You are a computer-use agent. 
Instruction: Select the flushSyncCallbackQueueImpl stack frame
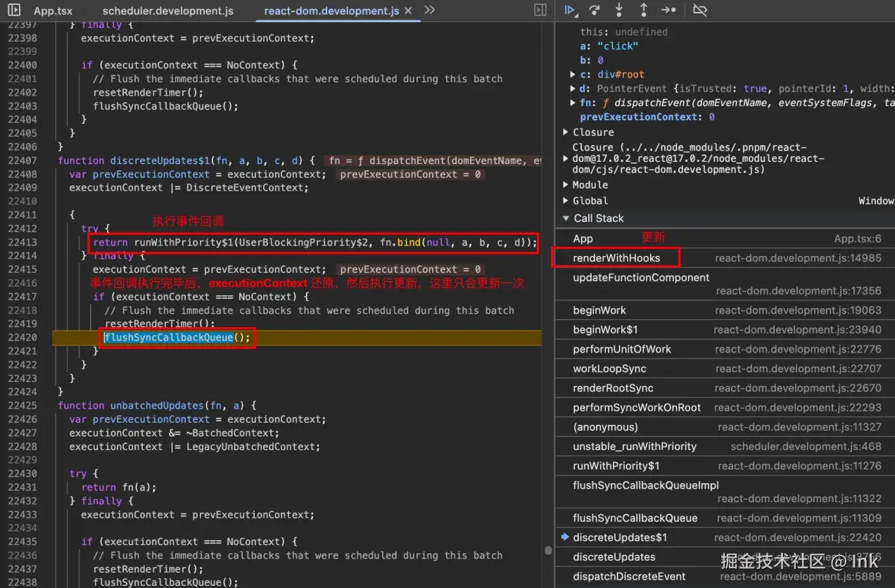pyautogui.click(x=725, y=492)
